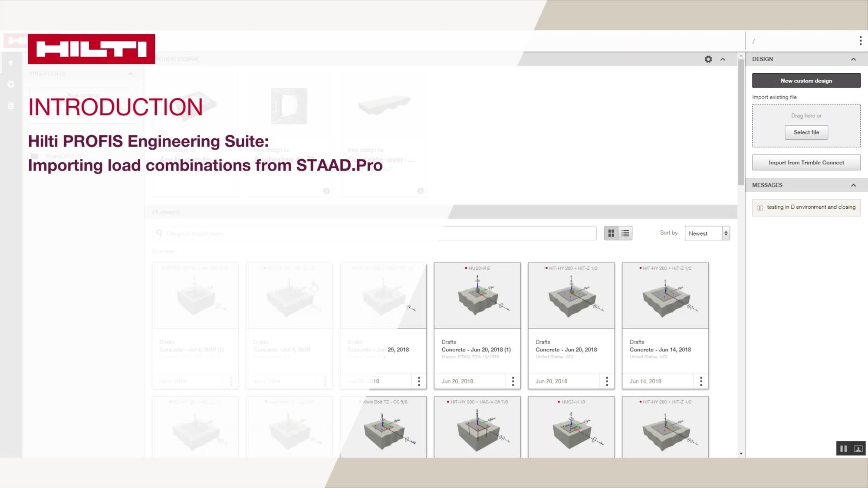Click the three-dot menu at top right
The width and height of the screenshot is (868, 488).
(x=860, y=40)
